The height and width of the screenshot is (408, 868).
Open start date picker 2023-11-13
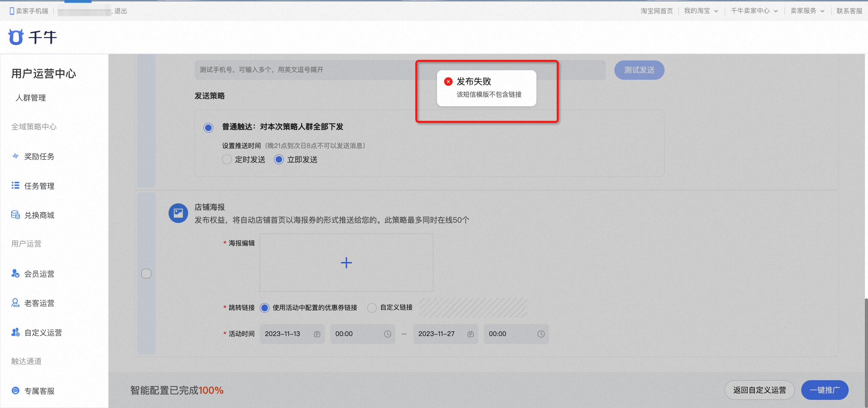click(292, 334)
